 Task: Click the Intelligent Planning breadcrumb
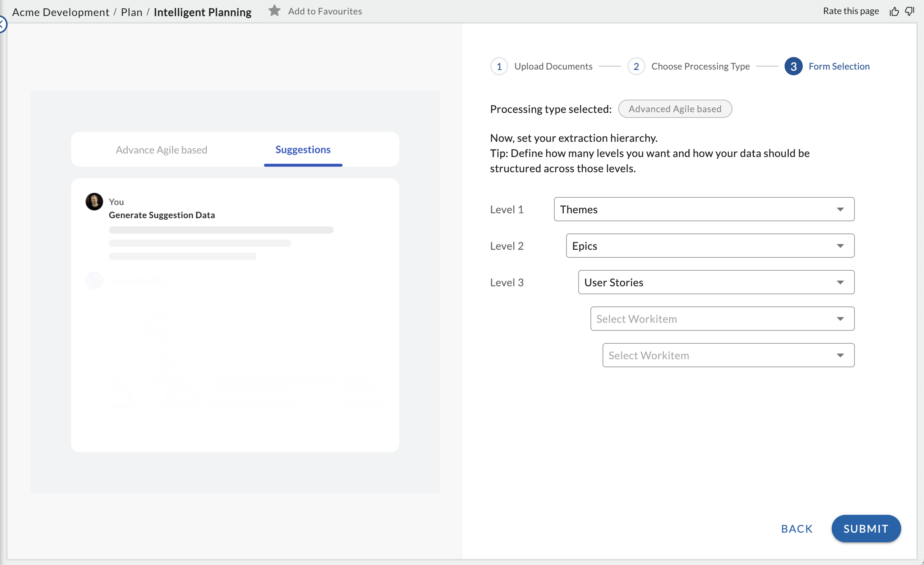coord(203,12)
